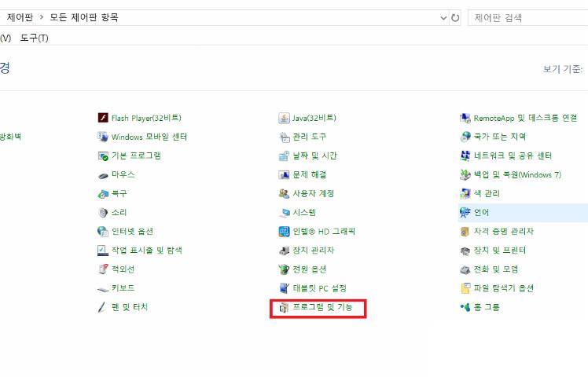Open the 적외선 icon
588x377 pixels.
[x=103, y=269]
